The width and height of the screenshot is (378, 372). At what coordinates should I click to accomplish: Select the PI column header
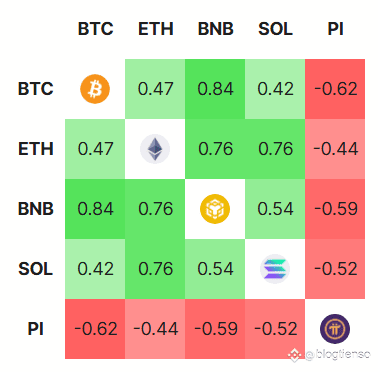click(x=335, y=29)
